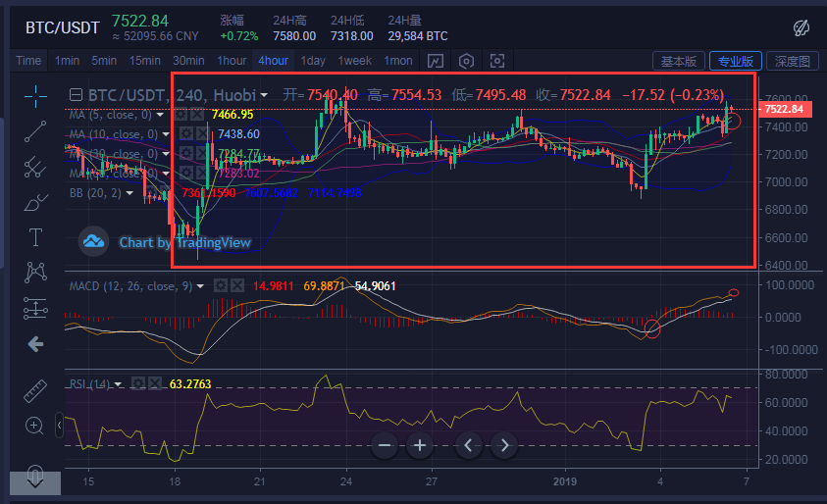Pan chart left with the arrow button
827x504 pixels.
(468, 446)
